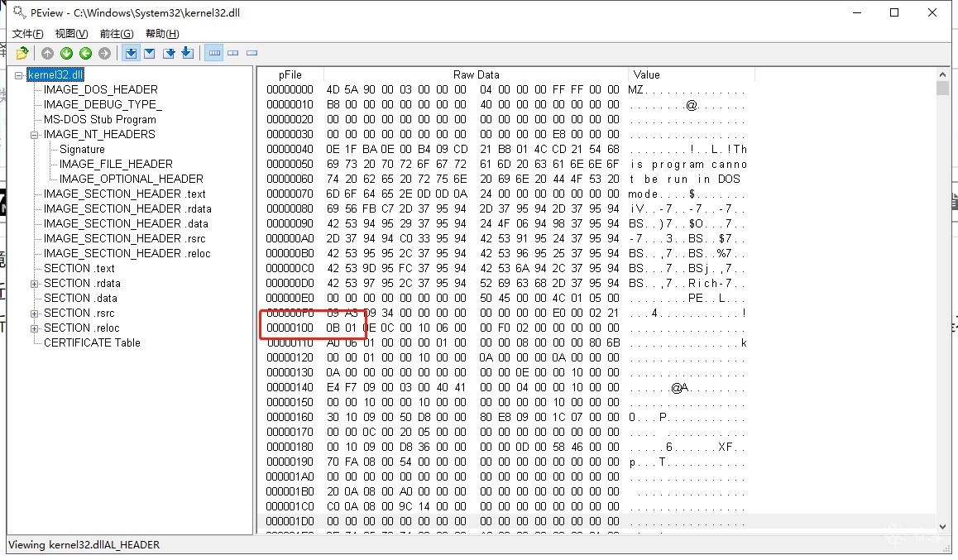Select IMAGE_SECTION_HEADER .text

click(x=125, y=194)
